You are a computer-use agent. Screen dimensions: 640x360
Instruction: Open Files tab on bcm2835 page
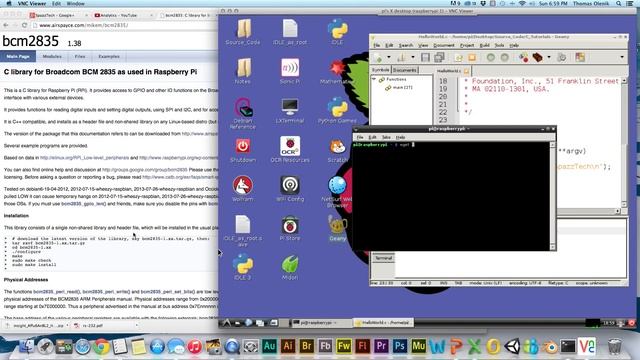pyautogui.click(x=80, y=56)
